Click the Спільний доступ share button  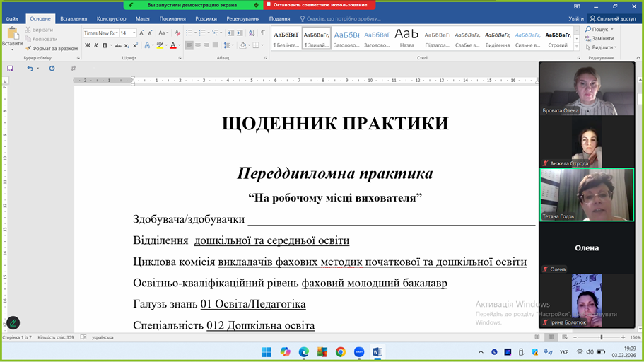point(612,19)
